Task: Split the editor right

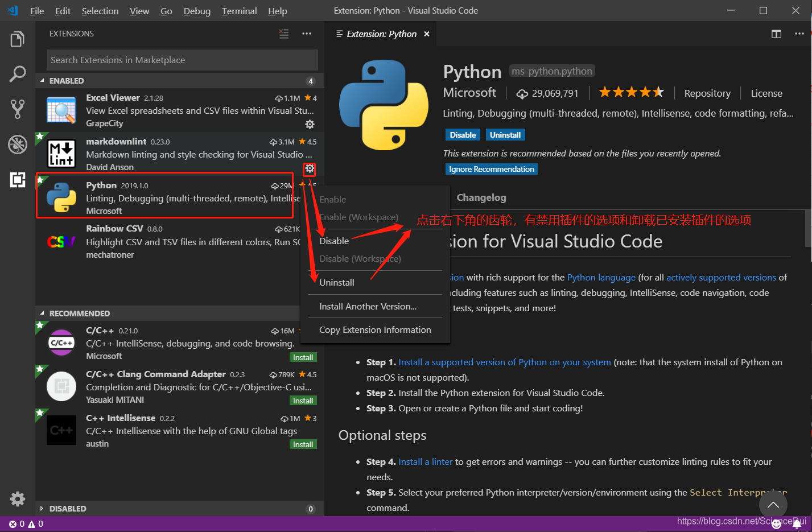Action: point(776,34)
